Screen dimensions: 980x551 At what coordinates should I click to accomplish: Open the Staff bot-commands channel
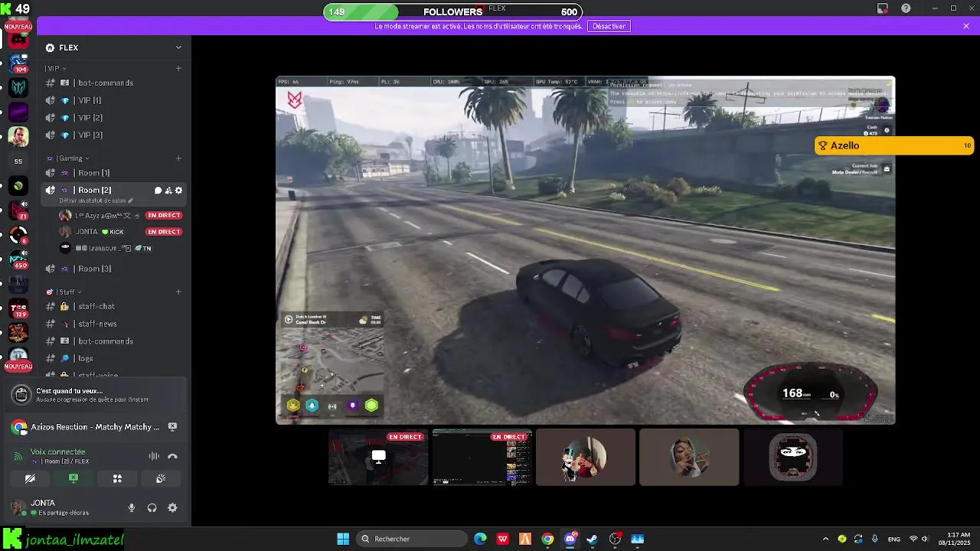(x=114, y=341)
